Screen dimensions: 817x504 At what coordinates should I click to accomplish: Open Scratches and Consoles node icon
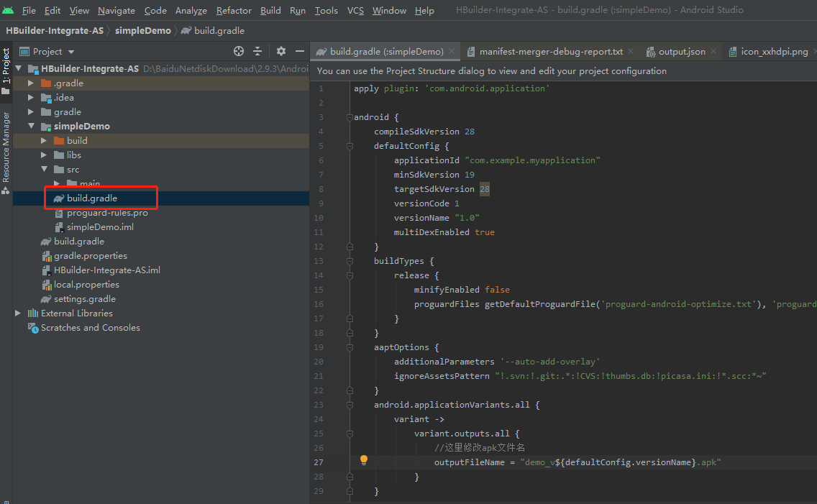32,327
